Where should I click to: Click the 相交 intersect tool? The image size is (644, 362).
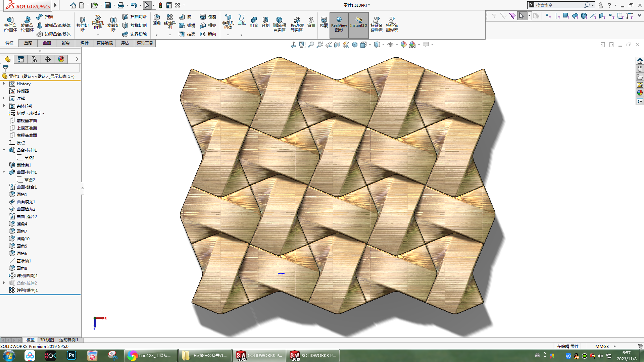[208, 25]
